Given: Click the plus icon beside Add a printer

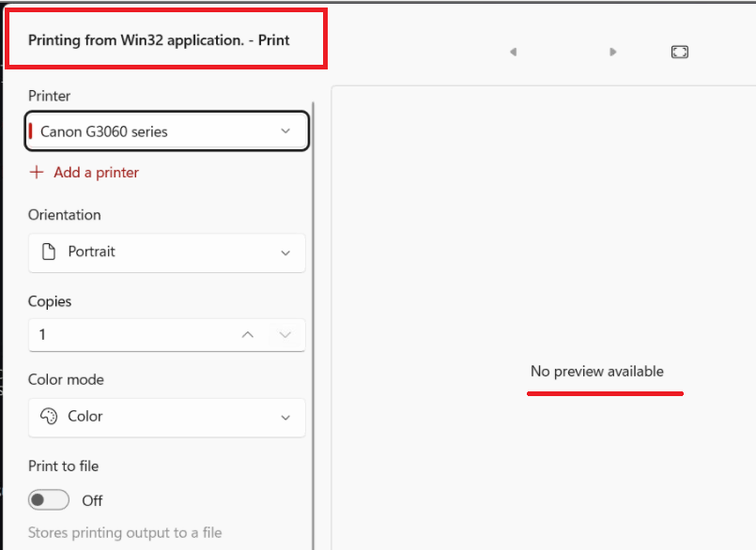Looking at the screenshot, I should [37, 172].
